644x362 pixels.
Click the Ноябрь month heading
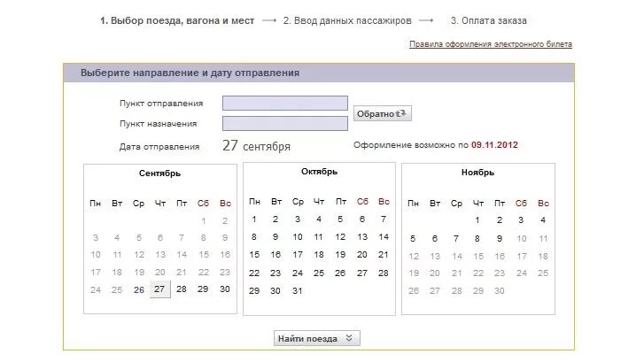coord(477,173)
